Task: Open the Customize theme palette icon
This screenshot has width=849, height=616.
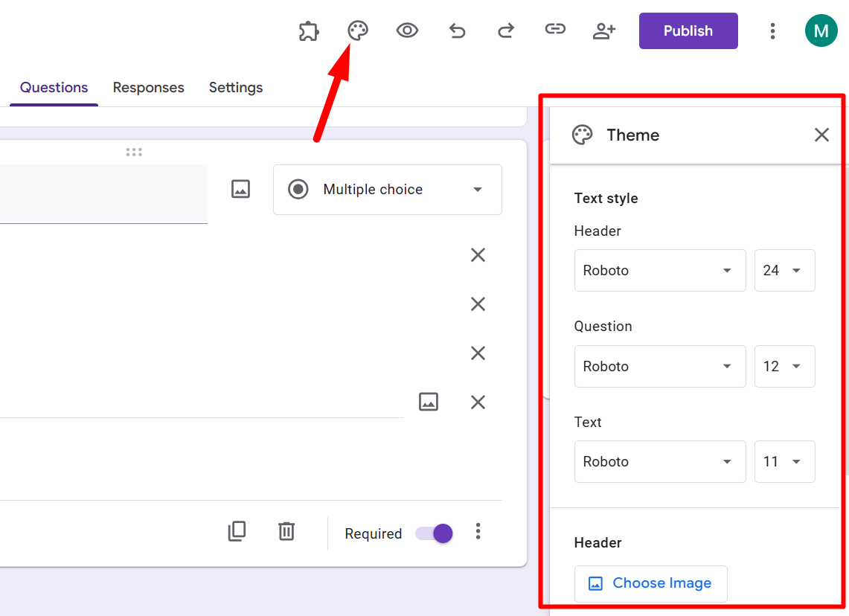Action: pyautogui.click(x=358, y=31)
